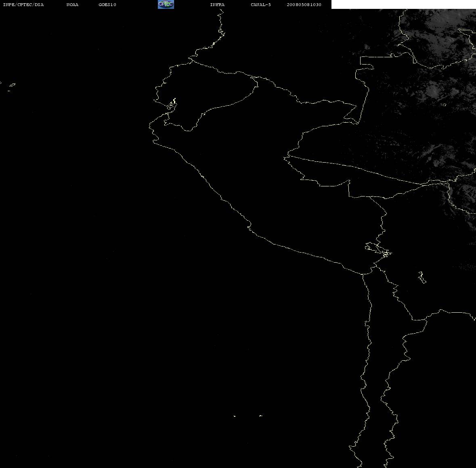Click the GOES10 satellite label

107,4
